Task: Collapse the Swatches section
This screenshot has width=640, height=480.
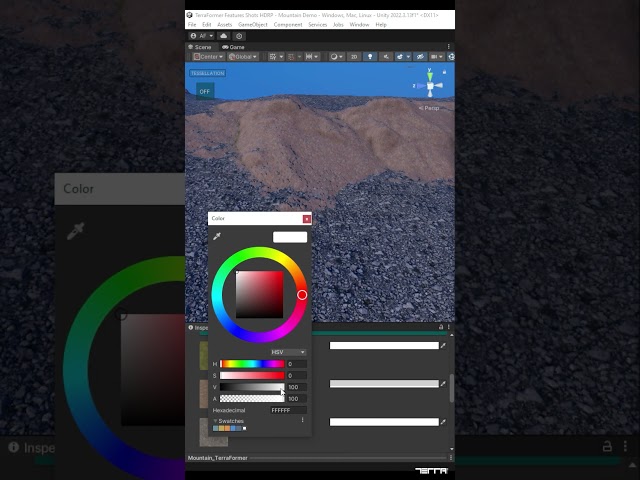Action: pos(216,421)
